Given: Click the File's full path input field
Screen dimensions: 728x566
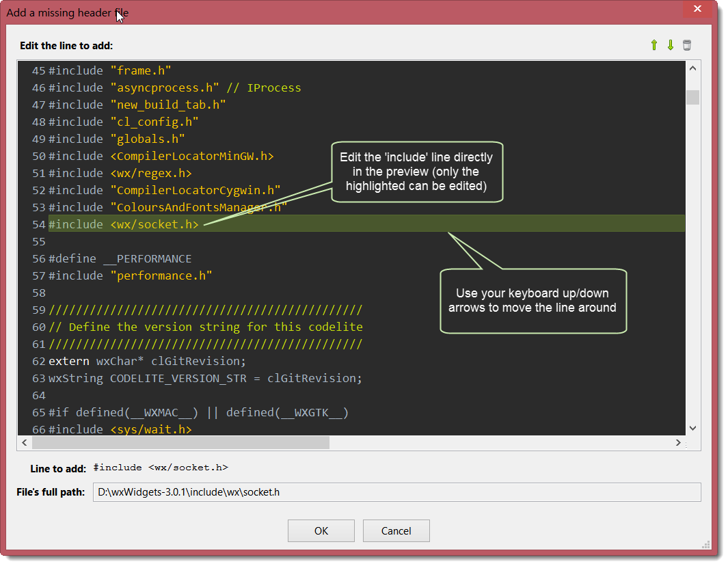Looking at the screenshot, I should click(396, 492).
